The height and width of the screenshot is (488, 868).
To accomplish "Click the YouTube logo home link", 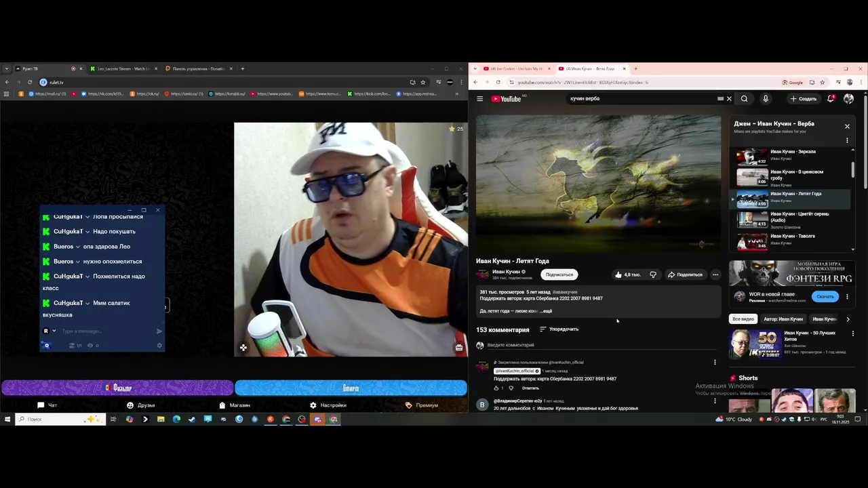I will (x=507, y=99).
